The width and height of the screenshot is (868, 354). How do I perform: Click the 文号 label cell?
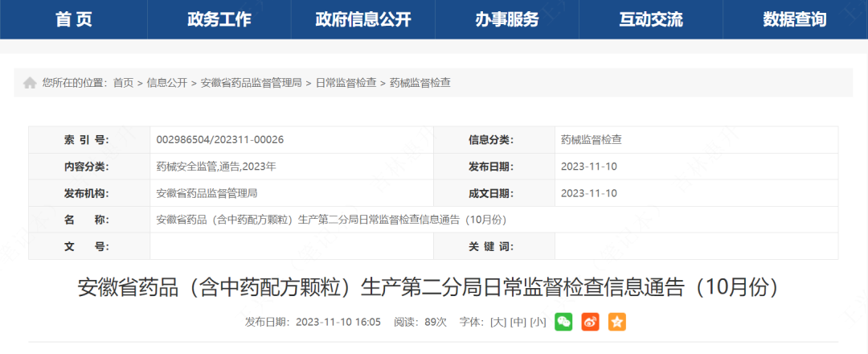89,246
